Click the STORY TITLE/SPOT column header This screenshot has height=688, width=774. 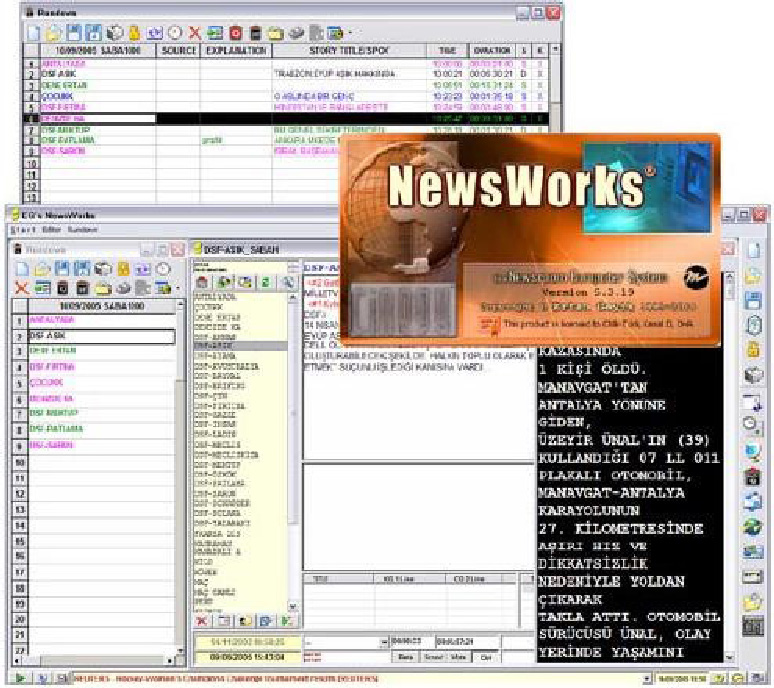coord(349,50)
